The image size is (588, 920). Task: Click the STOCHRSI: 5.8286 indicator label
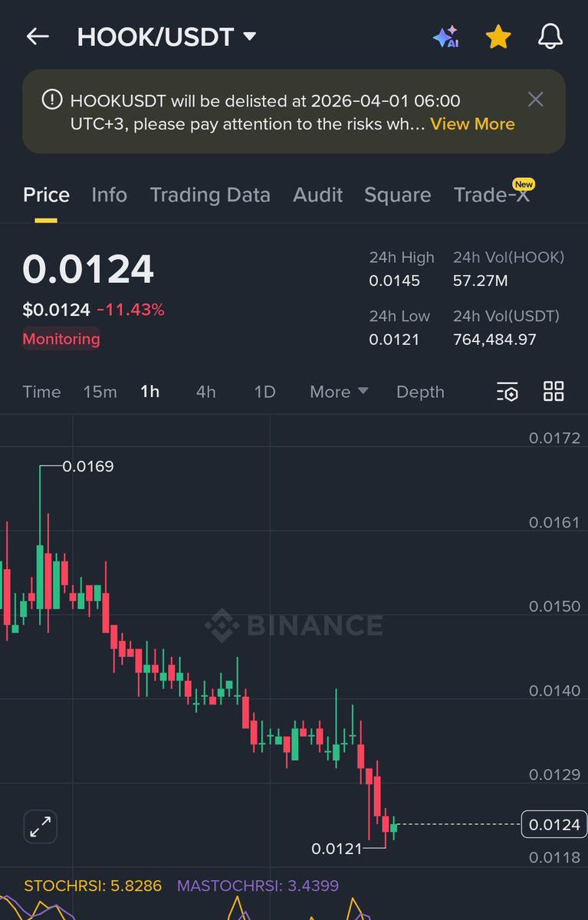pyautogui.click(x=93, y=886)
